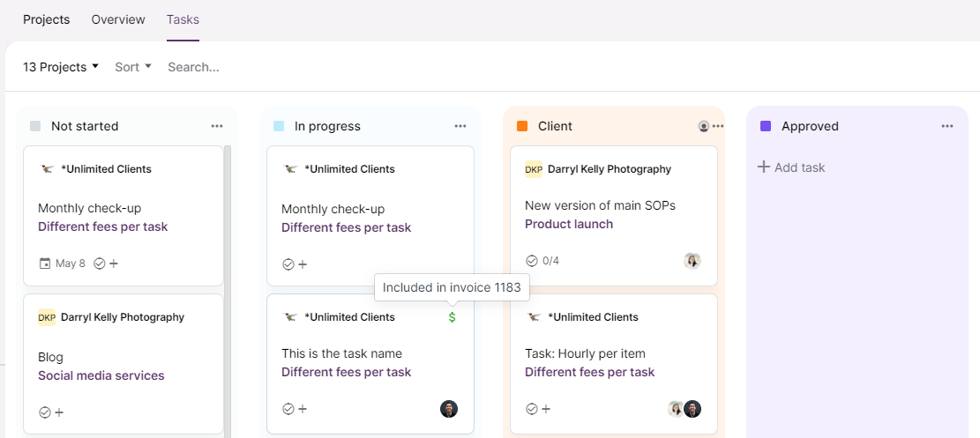The image size is (980, 438).
Task: Click the client visibility icon in Client column
Action: point(704,126)
